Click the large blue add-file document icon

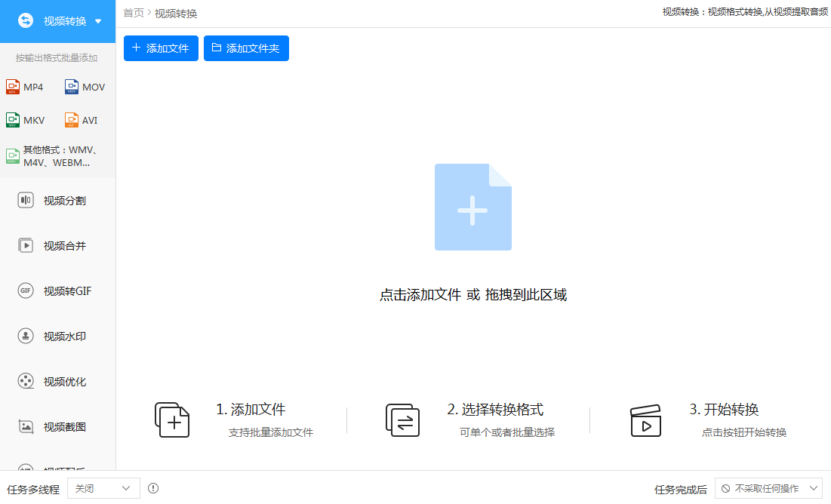click(x=472, y=207)
